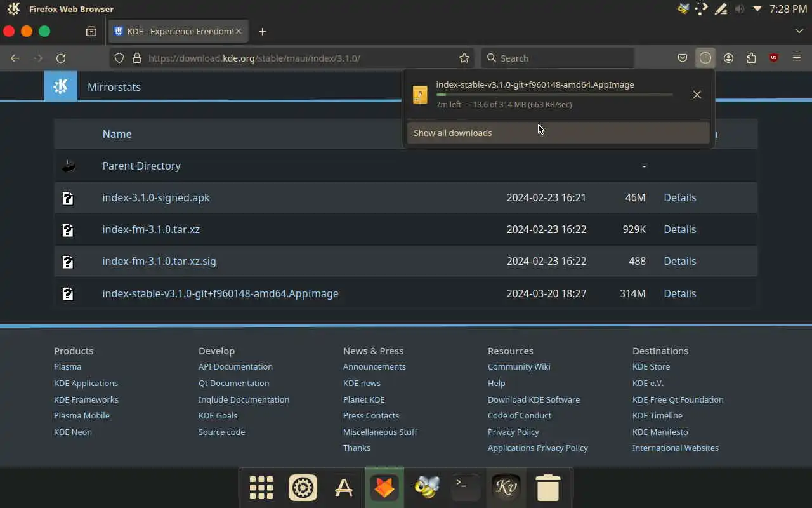
Task: Click the AppImage file icon in downloads
Action: click(x=420, y=95)
